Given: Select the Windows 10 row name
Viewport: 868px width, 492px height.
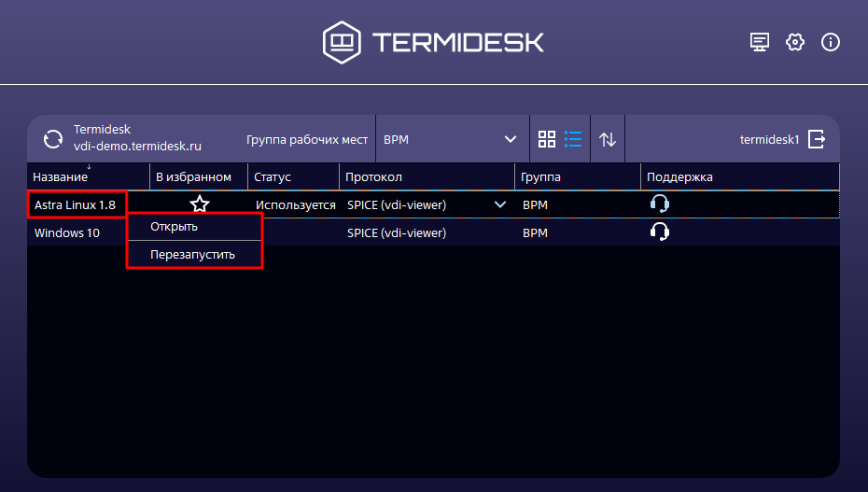Looking at the screenshot, I should click(x=67, y=233).
